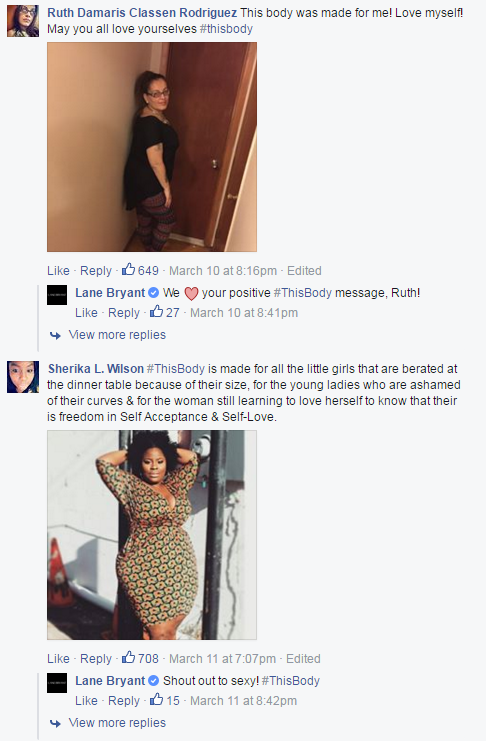Viewport: 486px width, 741px height.
Task: Expand View more replies under Ruth's comment
Action: pyautogui.click(x=117, y=335)
